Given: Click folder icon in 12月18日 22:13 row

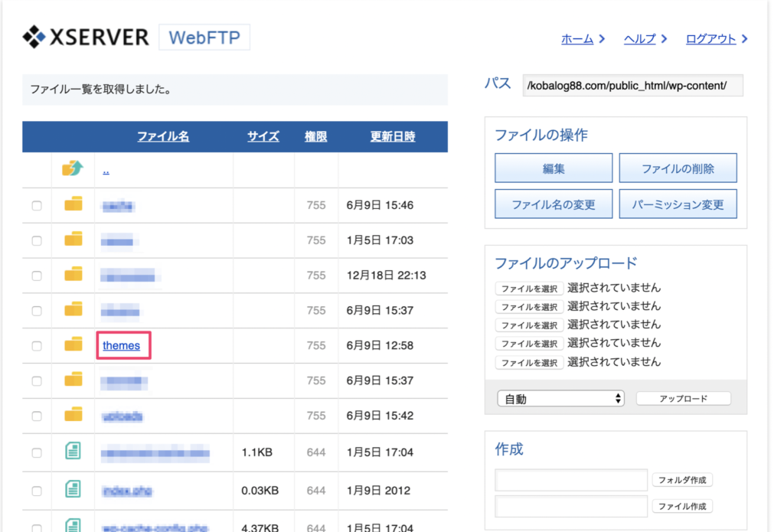Looking at the screenshot, I should pos(73,274).
